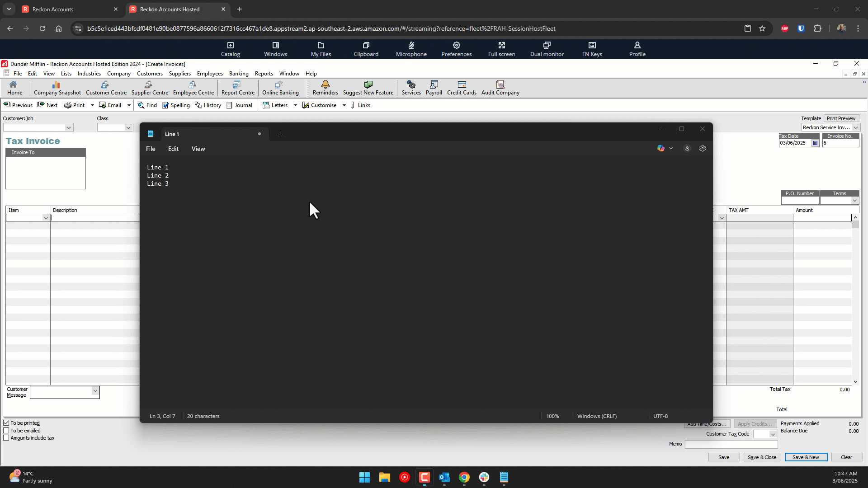Click the Clear button
The width and height of the screenshot is (868, 488).
click(846, 457)
